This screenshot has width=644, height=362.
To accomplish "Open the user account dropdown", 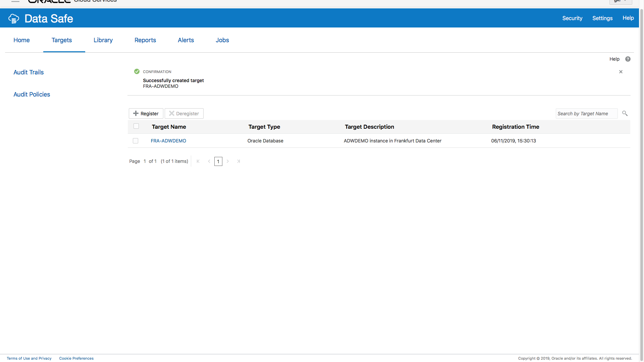I will (621, 1).
